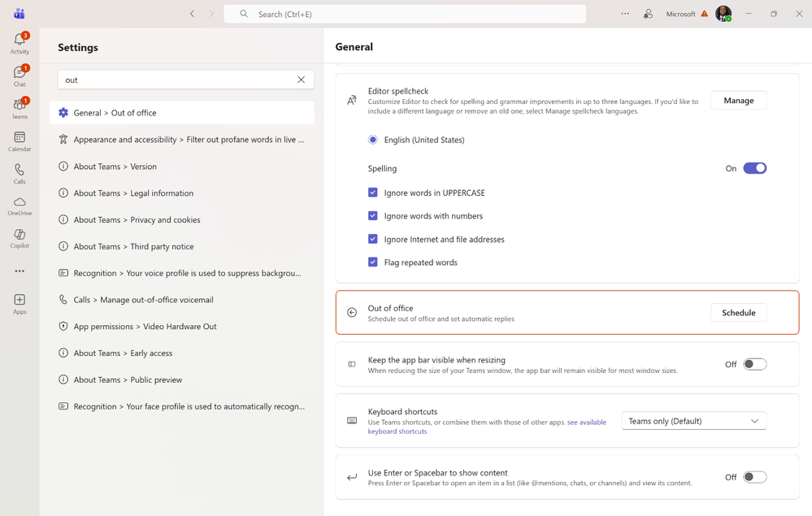Turn off the Spelling toggle
Viewport: 812px width, 516px height.
click(x=754, y=167)
